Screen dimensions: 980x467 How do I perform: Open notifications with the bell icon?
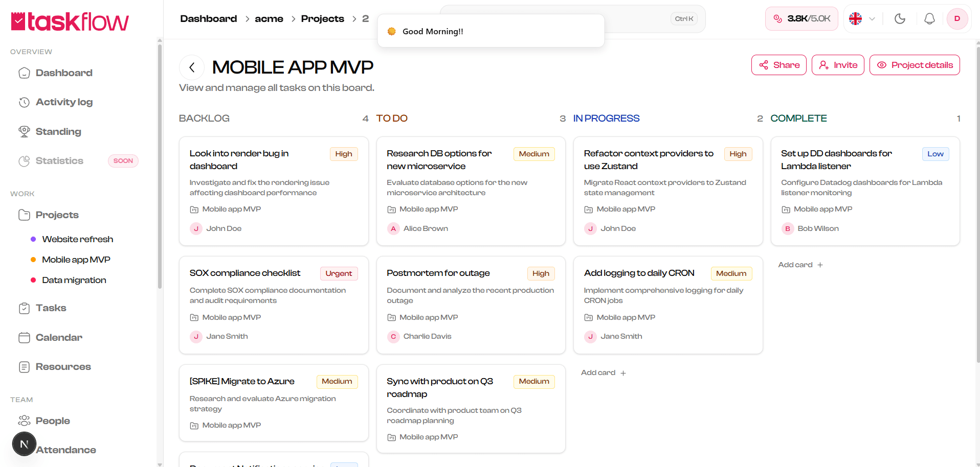(929, 19)
